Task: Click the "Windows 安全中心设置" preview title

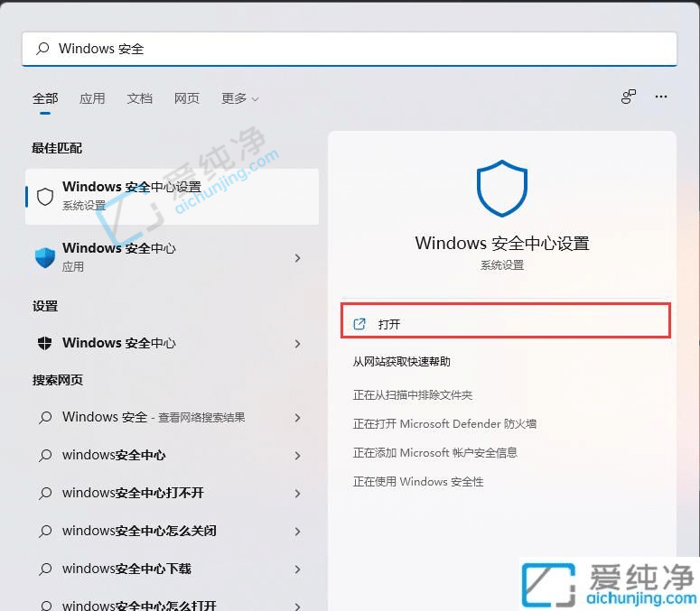Action: point(502,244)
